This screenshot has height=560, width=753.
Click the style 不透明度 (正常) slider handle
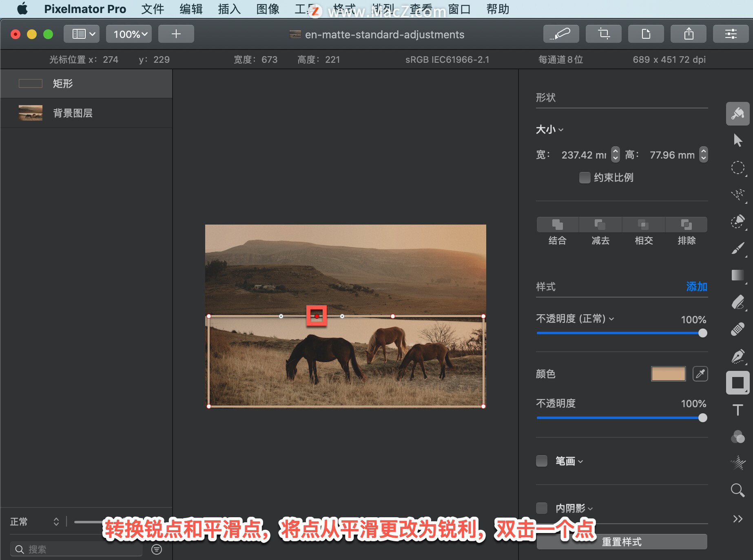pyautogui.click(x=702, y=333)
